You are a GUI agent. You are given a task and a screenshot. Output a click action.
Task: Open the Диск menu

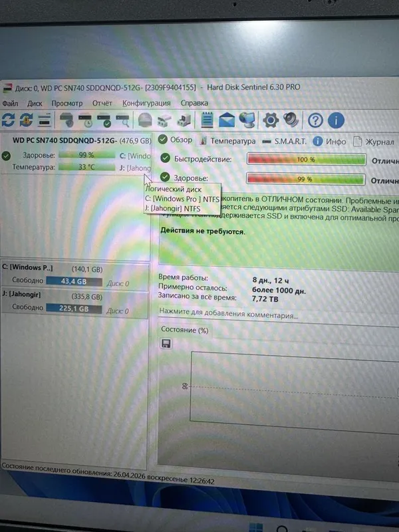tap(35, 103)
